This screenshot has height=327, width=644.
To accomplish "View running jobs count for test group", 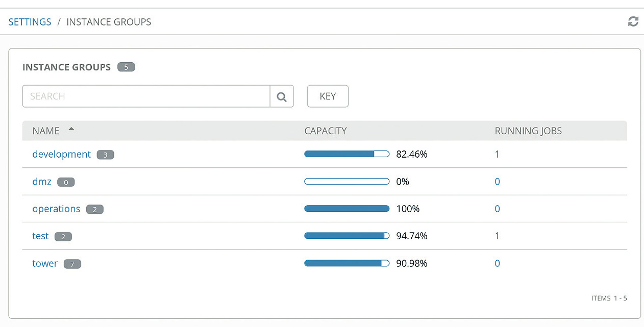I will click(497, 236).
